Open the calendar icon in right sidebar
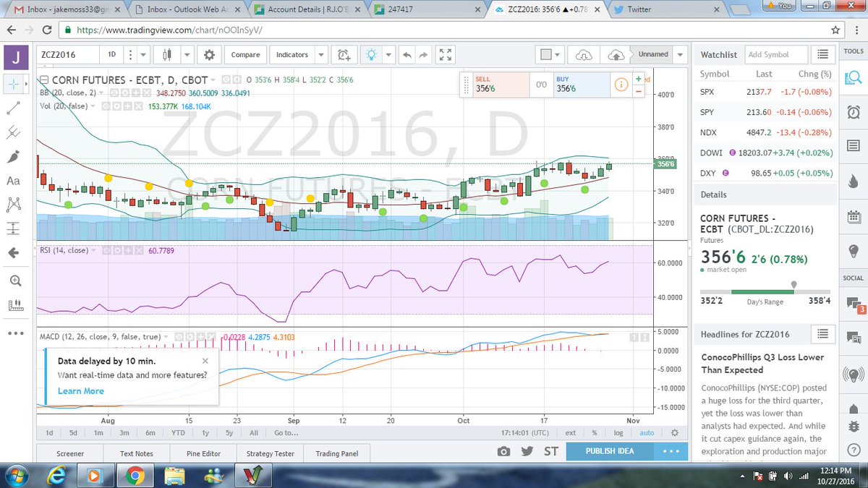The image size is (868, 488). click(853, 216)
